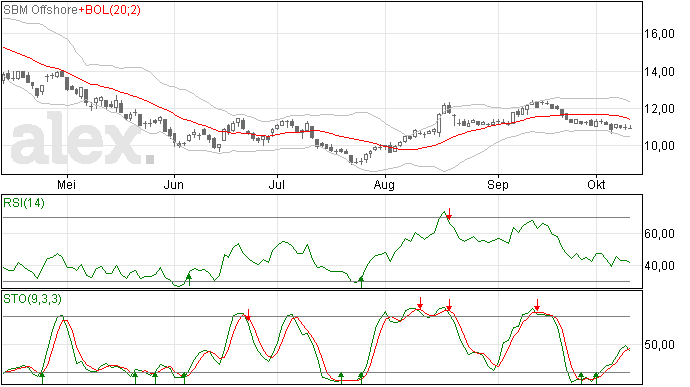
Task: Click the SBM Offshore chart title
Action: click(x=40, y=10)
